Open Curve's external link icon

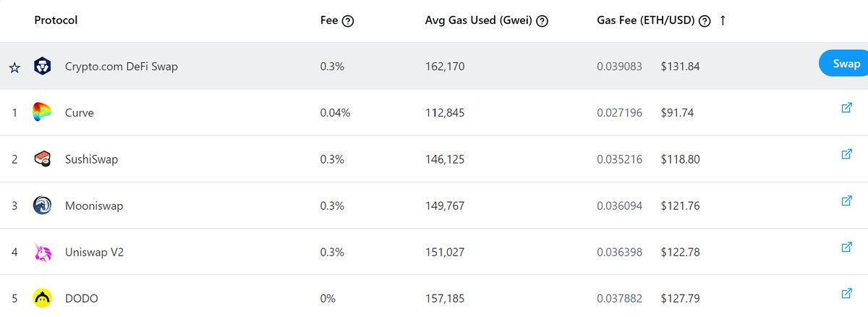pos(847,108)
